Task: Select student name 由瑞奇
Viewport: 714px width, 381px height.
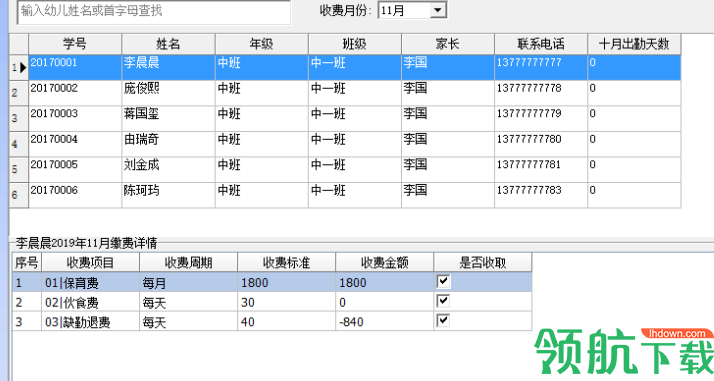Action: (168, 144)
